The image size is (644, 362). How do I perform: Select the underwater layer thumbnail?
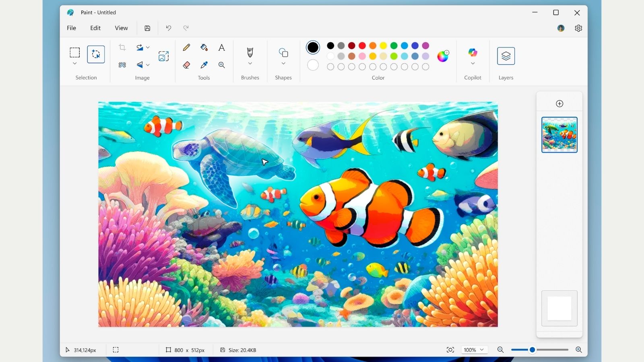tap(559, 135)
